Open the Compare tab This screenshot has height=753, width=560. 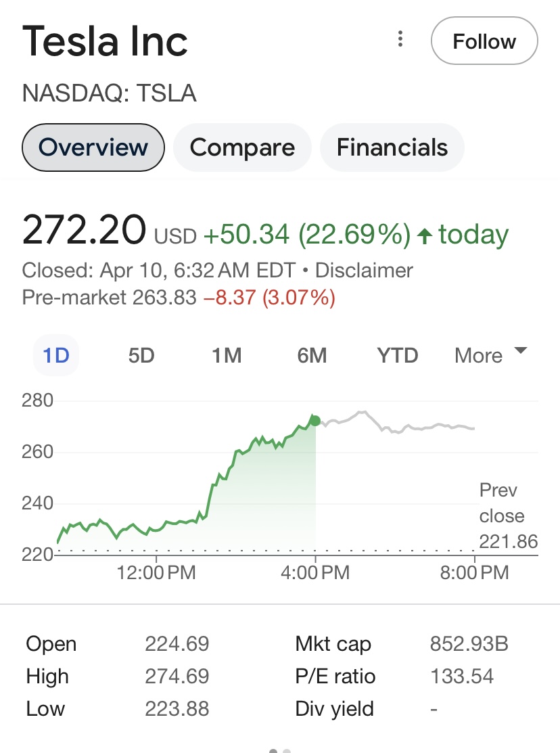242,147
